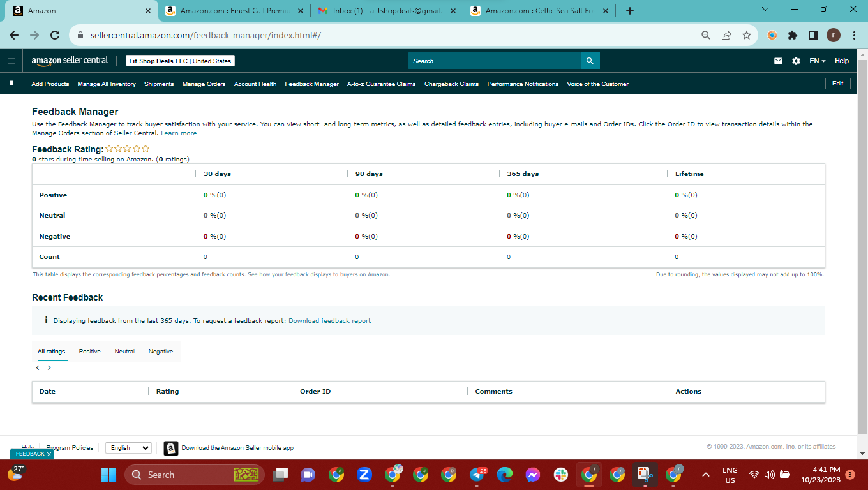The height and width of the screenshot is (490, 868).
Task: Open Shipments in the navigation bar
Action: click(159, 84)
